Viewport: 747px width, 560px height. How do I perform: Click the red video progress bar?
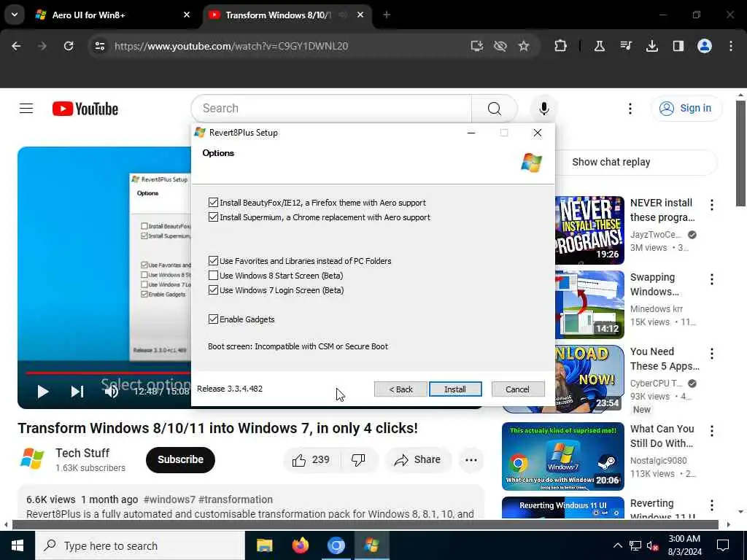(108, 373)
